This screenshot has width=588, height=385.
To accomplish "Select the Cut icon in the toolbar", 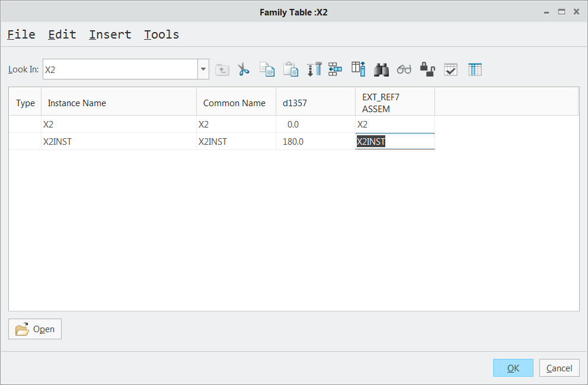I will 243,69.
